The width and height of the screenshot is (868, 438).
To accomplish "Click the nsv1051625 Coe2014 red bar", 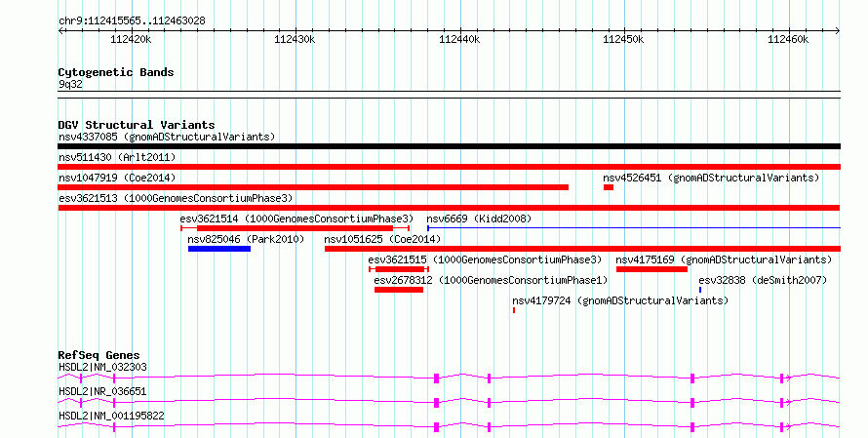I will tap(582, 249).
